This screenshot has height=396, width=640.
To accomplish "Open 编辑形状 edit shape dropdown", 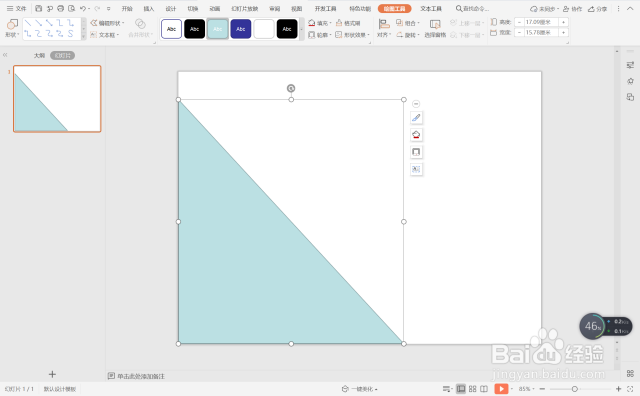I will pos(107,23).
